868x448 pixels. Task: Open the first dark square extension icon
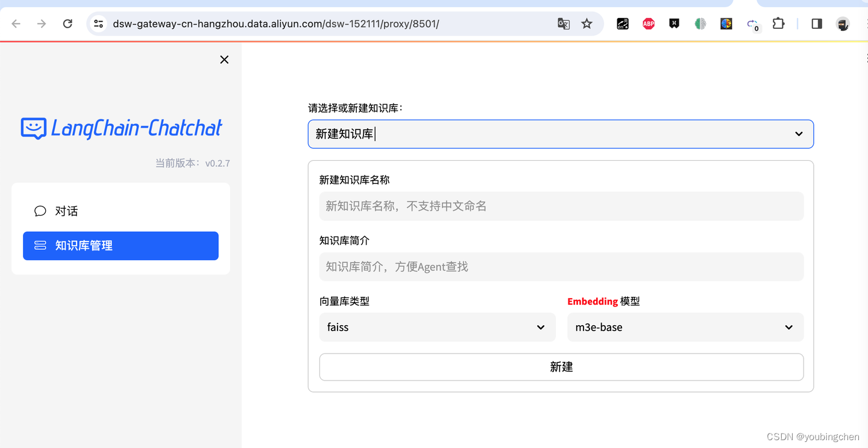click(x=623, y=24)
